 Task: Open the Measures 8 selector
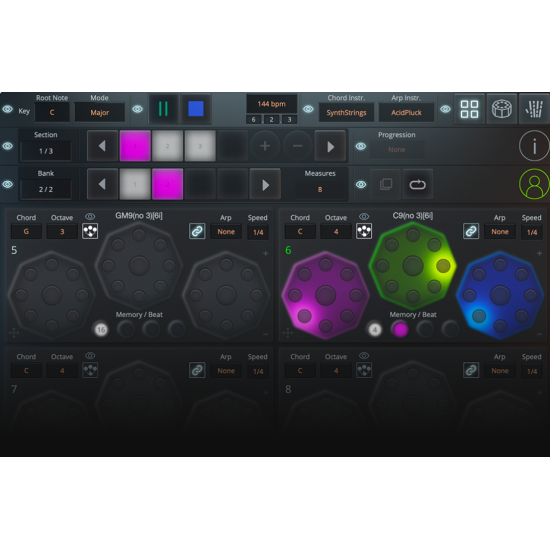pyautogui.click(x=320, y=189)
